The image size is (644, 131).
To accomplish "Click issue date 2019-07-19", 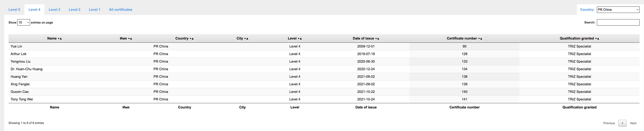I will (x=366, y=54).
